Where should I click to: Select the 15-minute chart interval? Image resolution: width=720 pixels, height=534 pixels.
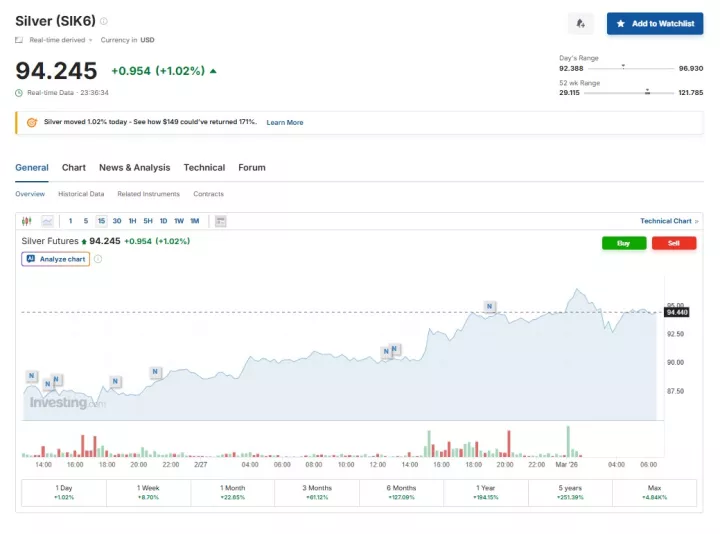point(101,221)
